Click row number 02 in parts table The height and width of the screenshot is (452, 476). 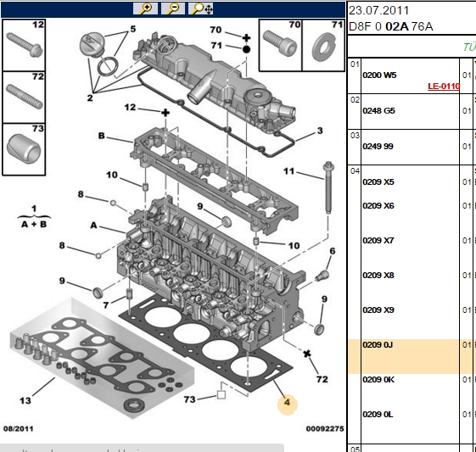355,100
